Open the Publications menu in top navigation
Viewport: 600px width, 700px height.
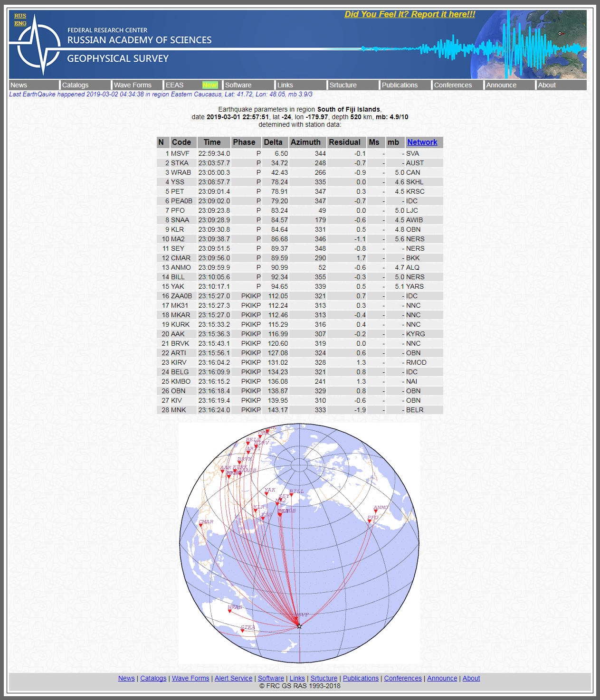click(x=400, y=85)
